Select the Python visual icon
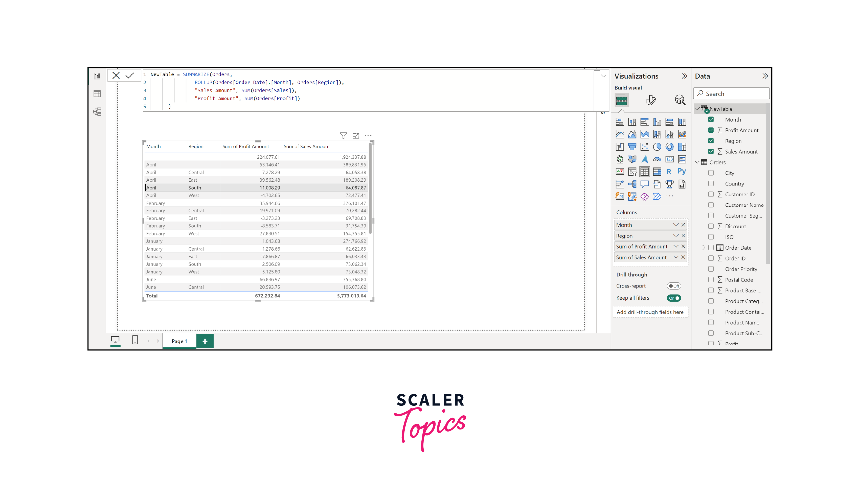The width and height of the screenshot is (860, 504). pos(682,172)
